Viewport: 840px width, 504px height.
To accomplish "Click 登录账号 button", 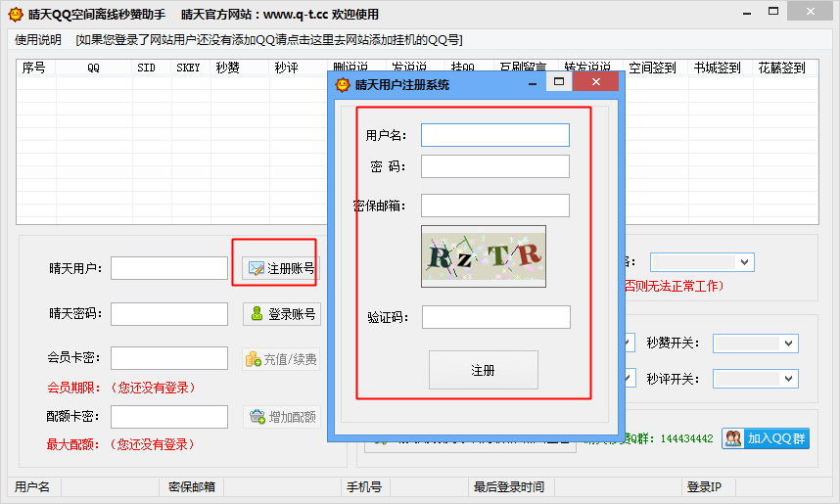I will (x=282, y=314).
